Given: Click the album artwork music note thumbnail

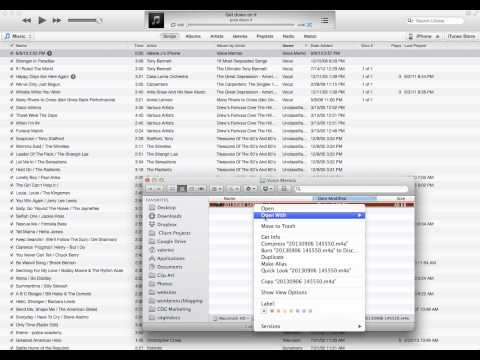Looking at the screenshot, I should point(156,20).
